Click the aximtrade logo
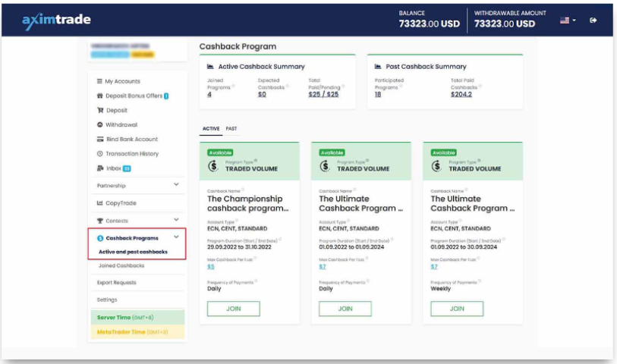Screen dimensions: 617x364 pyautogui.click(x=56, y=20)
